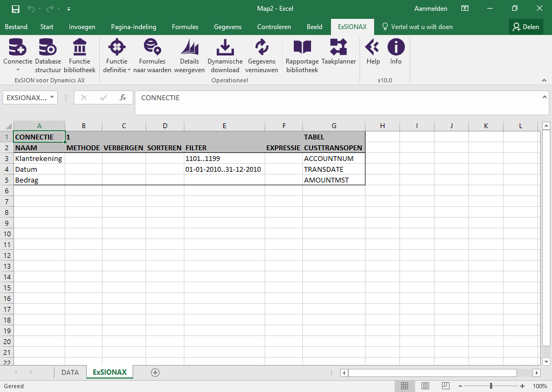Click the 100% zoom level

[x=540, y=386]
